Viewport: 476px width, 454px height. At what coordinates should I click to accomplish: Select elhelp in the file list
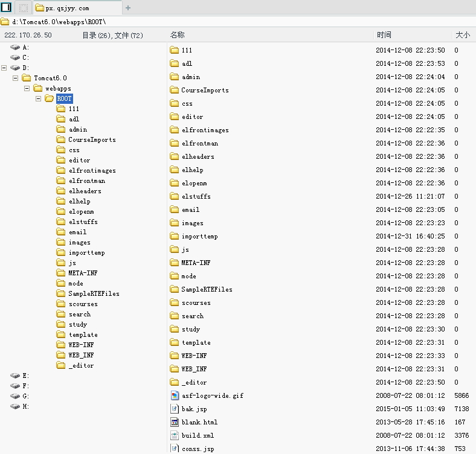[x=193, y=170]
